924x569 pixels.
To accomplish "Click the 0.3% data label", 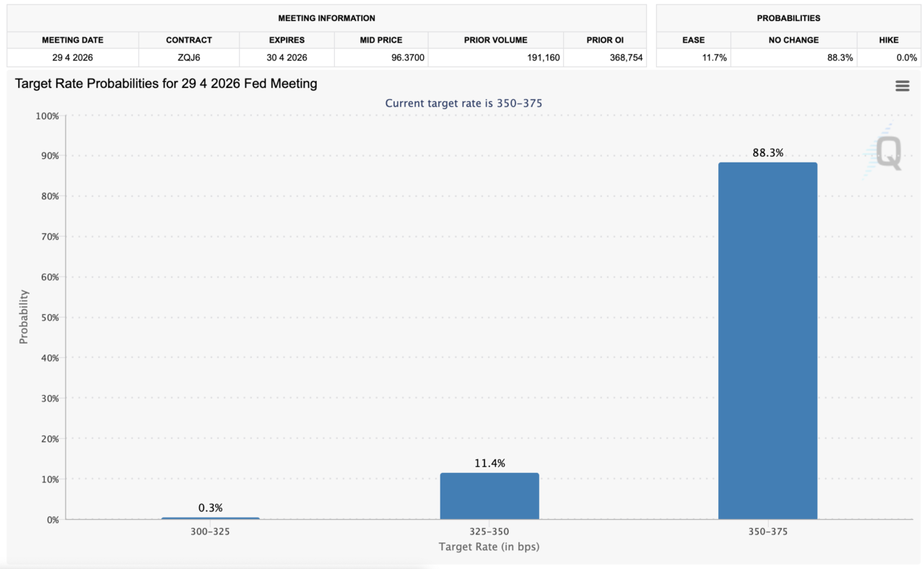I will click(211, 508).
